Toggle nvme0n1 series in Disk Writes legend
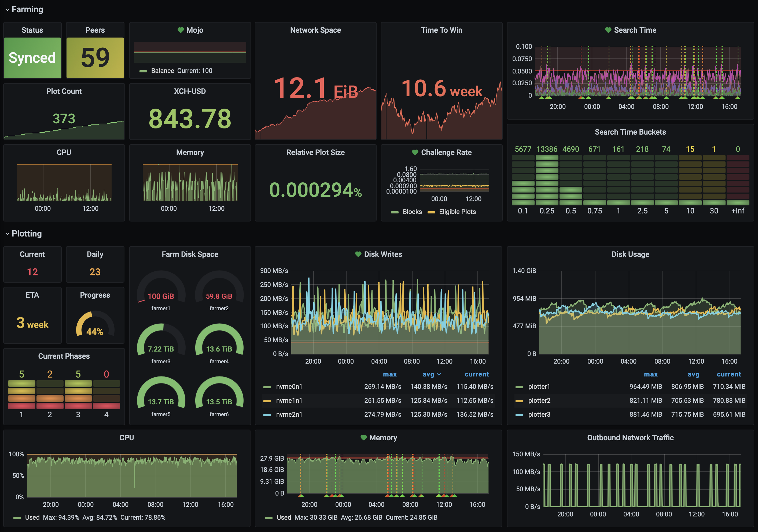The height and width of the screenshot is (532, 758). coord(289,386)
